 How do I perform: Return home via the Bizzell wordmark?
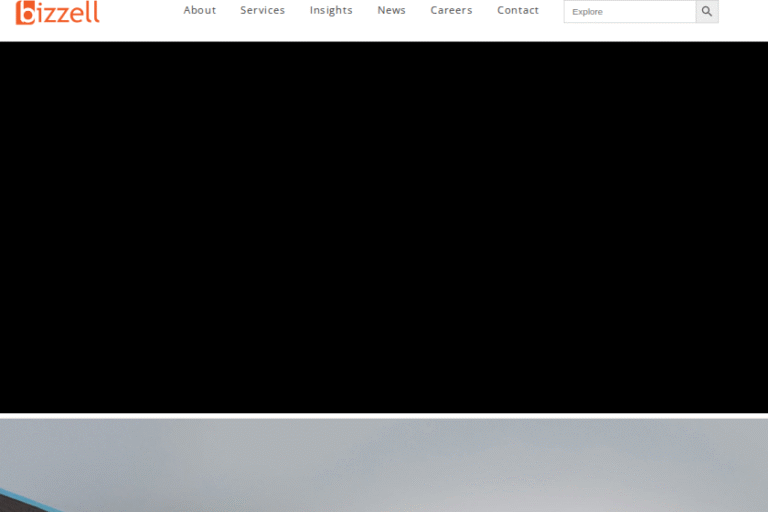58,12
